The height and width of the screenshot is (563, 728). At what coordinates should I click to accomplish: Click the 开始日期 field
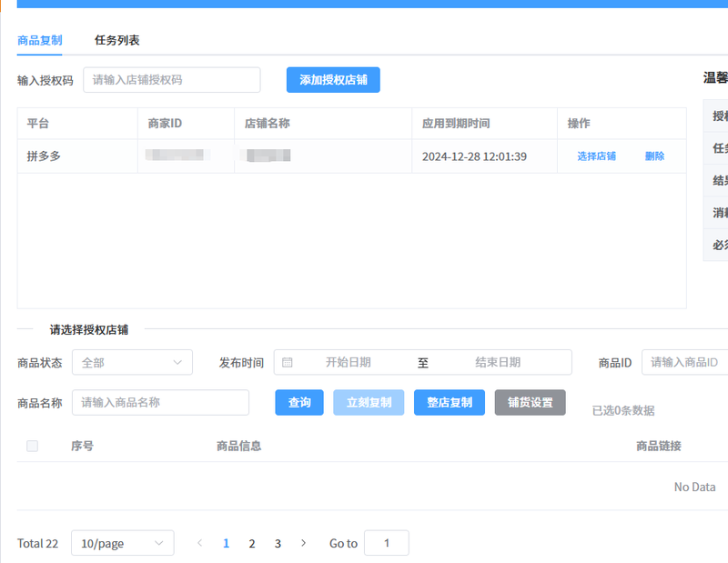pyautogui.click(x=349, y=362)
